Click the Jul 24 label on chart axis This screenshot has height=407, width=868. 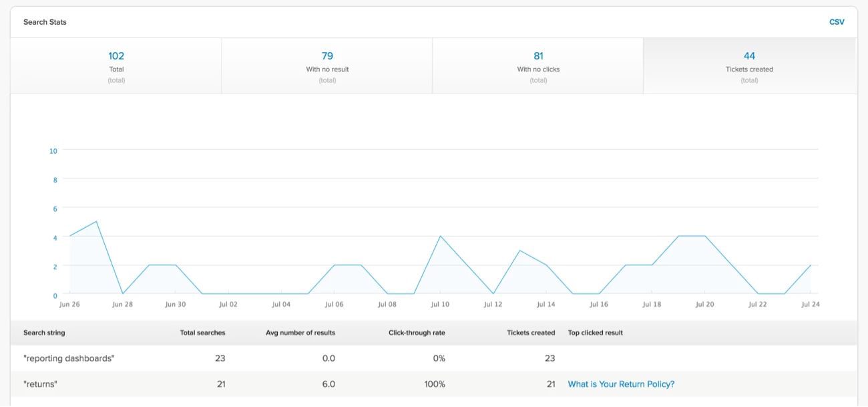pos(811,304)
